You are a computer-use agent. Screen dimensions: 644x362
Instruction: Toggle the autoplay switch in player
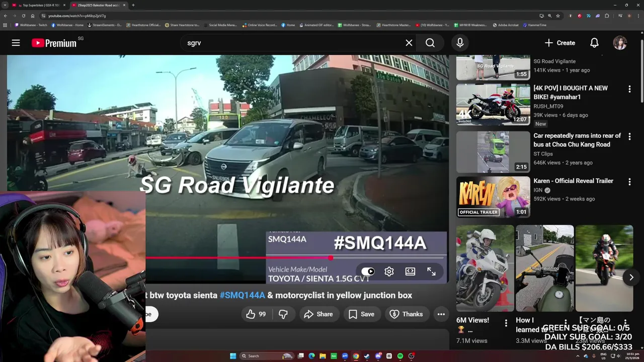(368, 271)
